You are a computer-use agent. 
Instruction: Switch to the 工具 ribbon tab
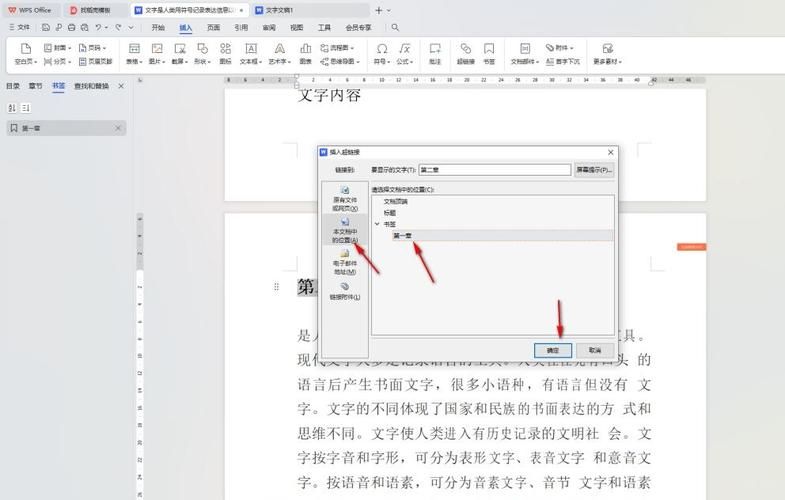[324, 28]
